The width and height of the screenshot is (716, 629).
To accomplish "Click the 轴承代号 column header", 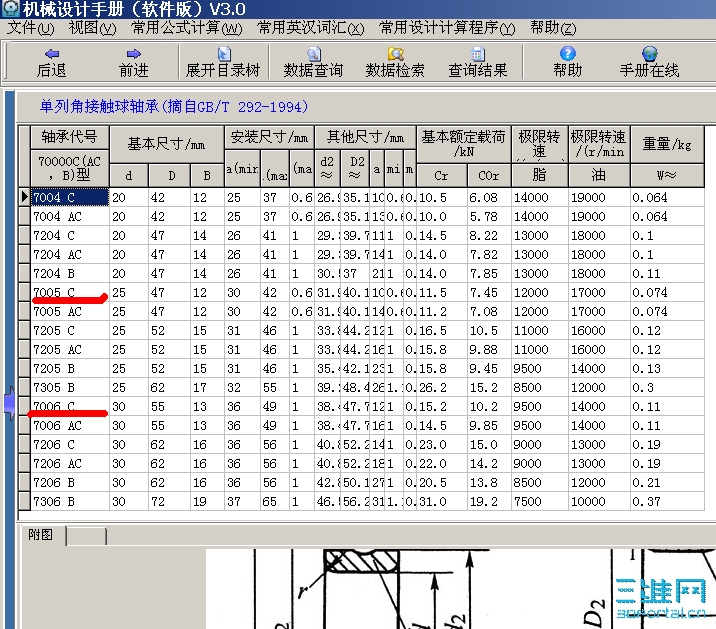I will pyautogui.click(x=69, y=137).
